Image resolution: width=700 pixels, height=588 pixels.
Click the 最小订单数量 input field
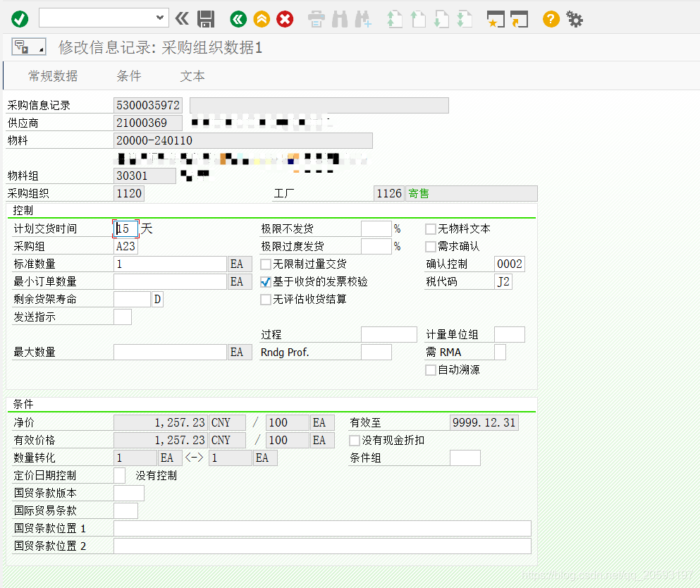pyautogui.click(x=170, y=282)
